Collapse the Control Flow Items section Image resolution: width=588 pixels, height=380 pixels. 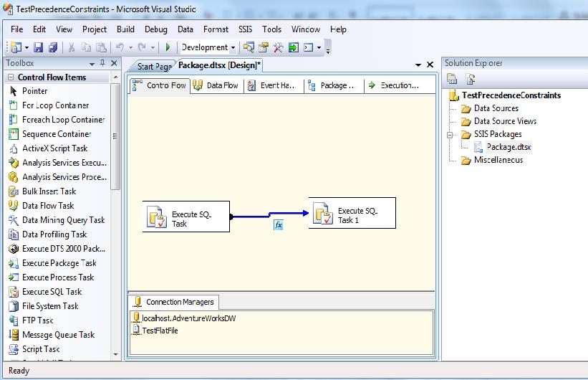click(x=10, y=77)
